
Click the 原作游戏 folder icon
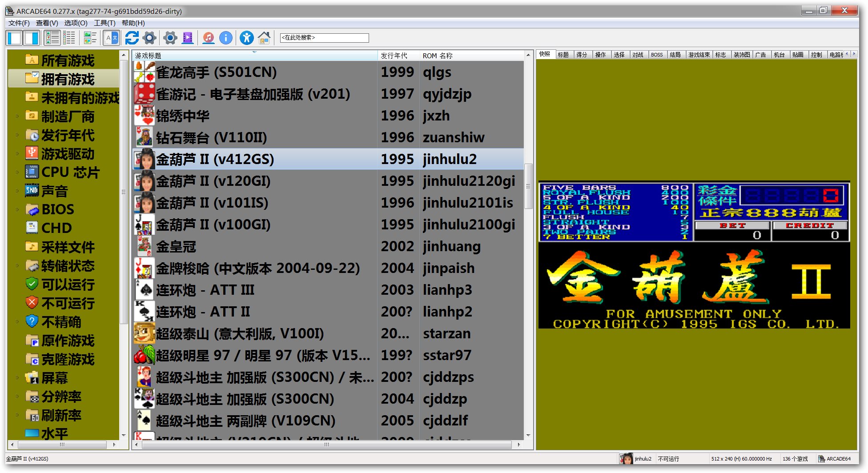32,341
